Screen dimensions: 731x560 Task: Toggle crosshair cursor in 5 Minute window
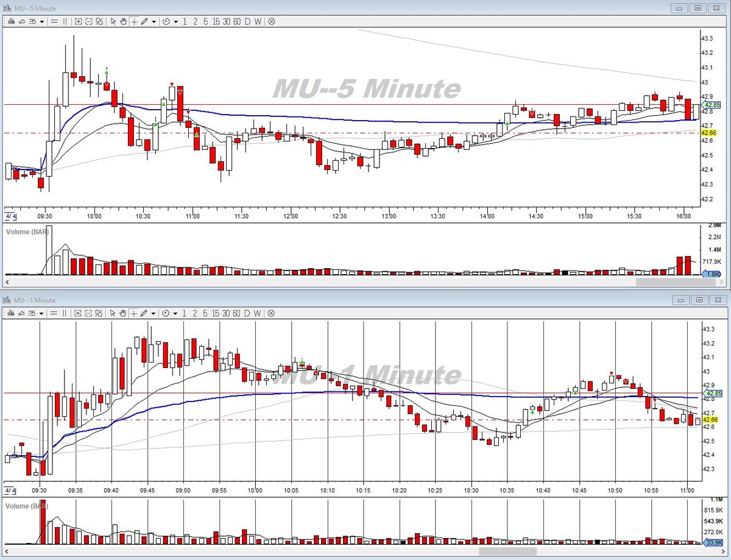pyautogui.click(x=134, y=21)
